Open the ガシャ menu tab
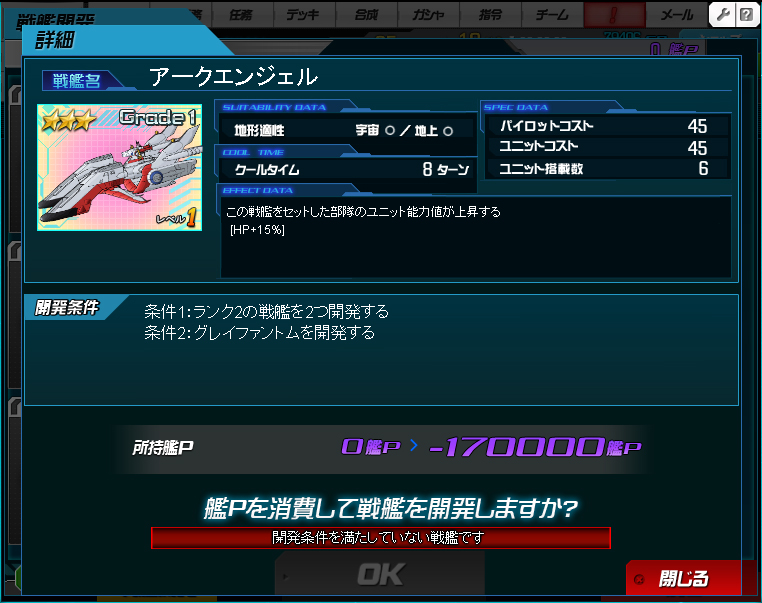Screen dimensions: 762x603 tap(428, 15)
